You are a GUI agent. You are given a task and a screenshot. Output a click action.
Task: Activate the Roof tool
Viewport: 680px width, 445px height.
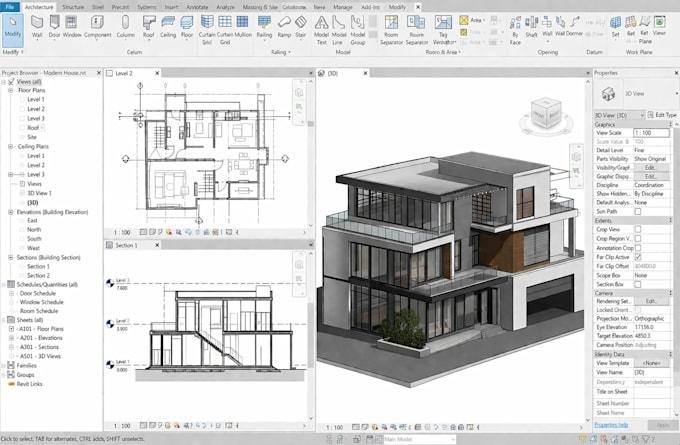[149, 27]
